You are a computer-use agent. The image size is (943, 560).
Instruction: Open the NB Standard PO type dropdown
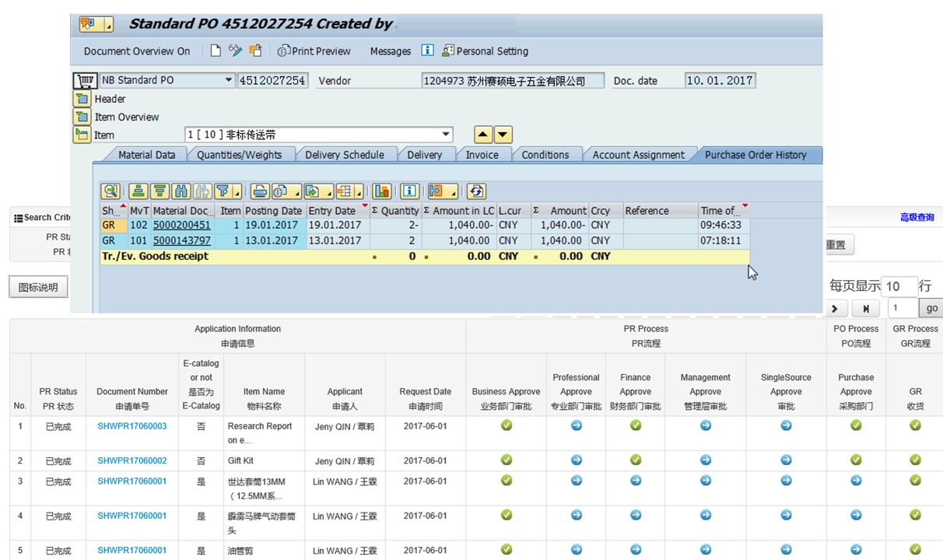coord(229,80)
